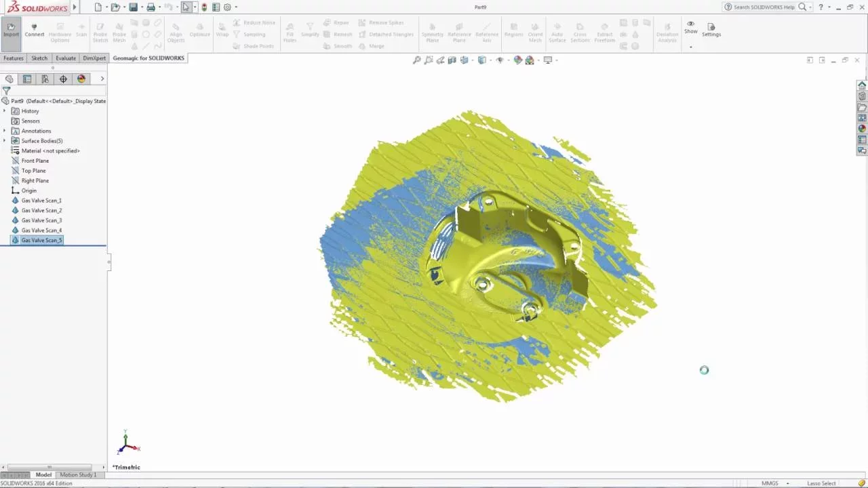Viewport: 868px width, 488px height.
Task: Select the Geomagic for SOLIDWORKS tab
Action: (x=149, y=58)
